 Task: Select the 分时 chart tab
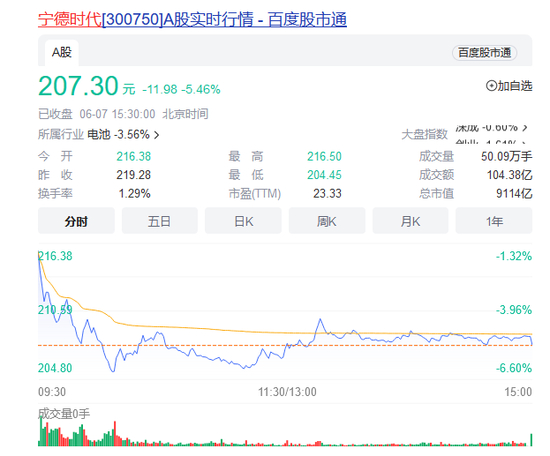(x=76, y=221)
